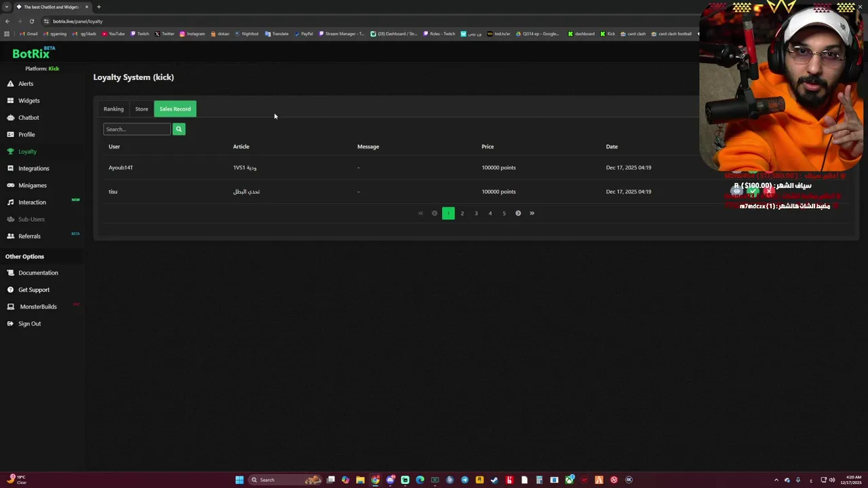Reload the page in the browser
Screen dimensions: 868x488
(x=31, y=21)
